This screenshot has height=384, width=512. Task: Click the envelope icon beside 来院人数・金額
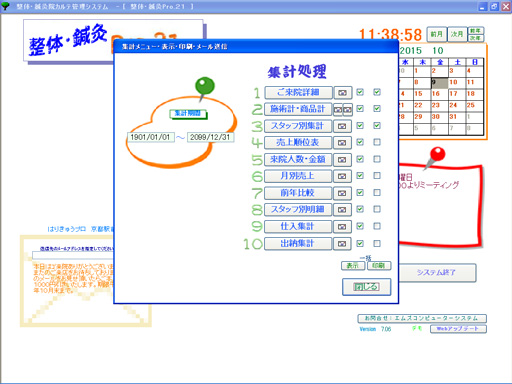point(342,160)
